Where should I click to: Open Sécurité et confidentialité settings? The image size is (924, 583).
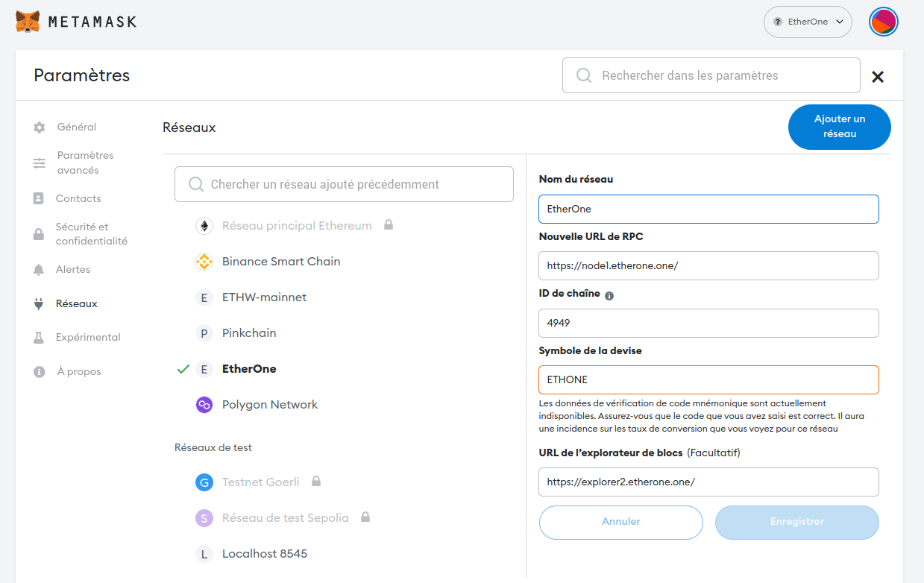91,234
